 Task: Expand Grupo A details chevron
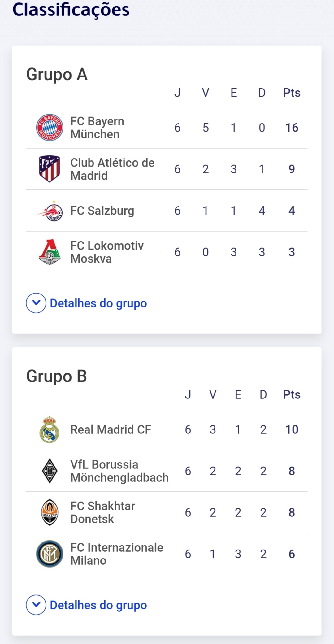(x=36, y=303)
